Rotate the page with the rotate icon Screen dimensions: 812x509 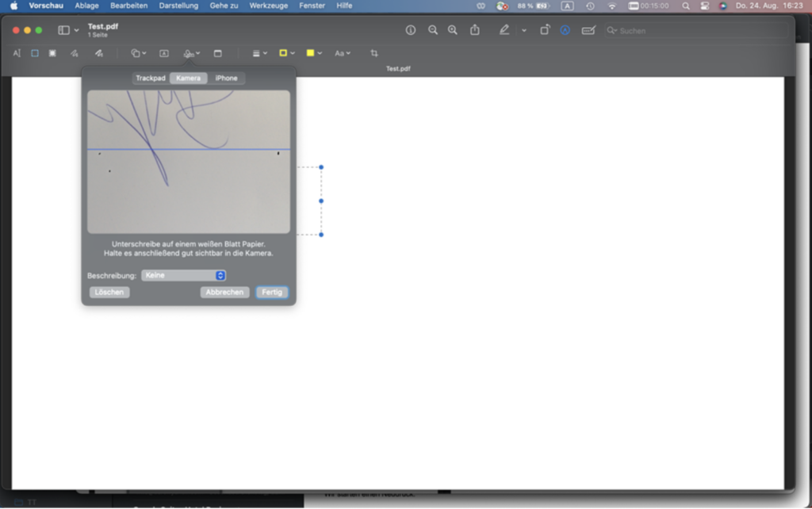[545, 31]
